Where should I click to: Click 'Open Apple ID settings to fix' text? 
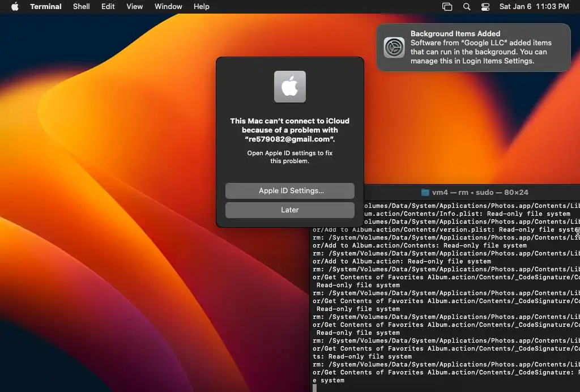pyautogui.click(x=289, y=153)
